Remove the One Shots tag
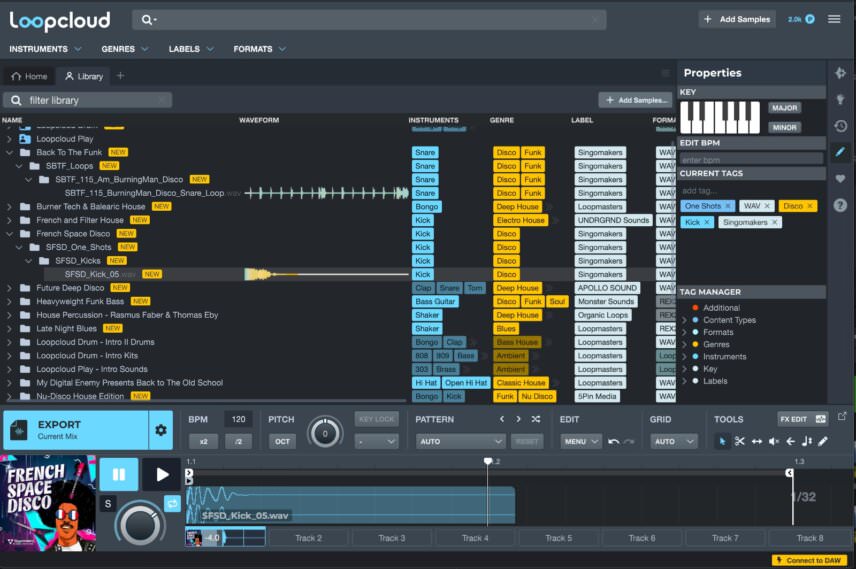This screenshot has width=856, height=569. coord(728,206)
